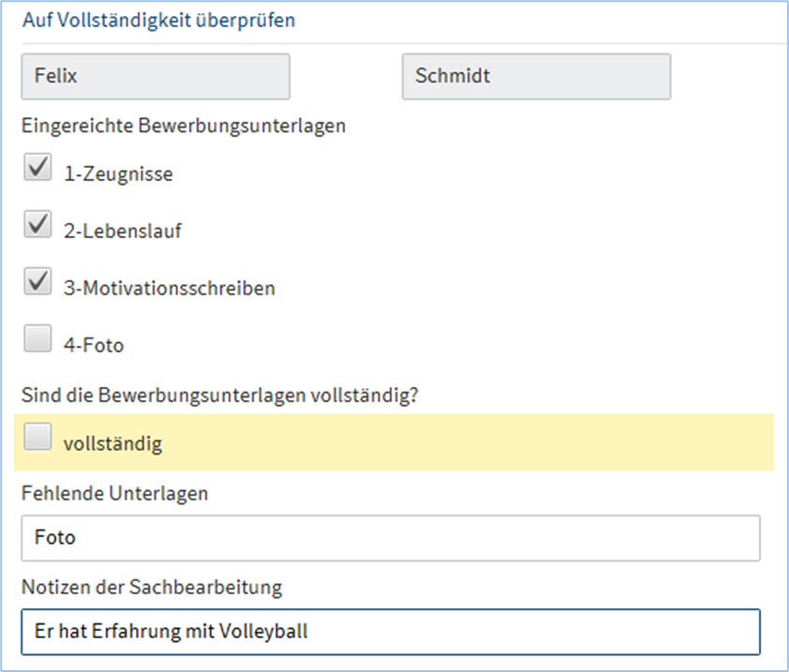Click the 'Notizen der Sachbearbeitung' field label
The image size is (789, 672).
[151, 588]
